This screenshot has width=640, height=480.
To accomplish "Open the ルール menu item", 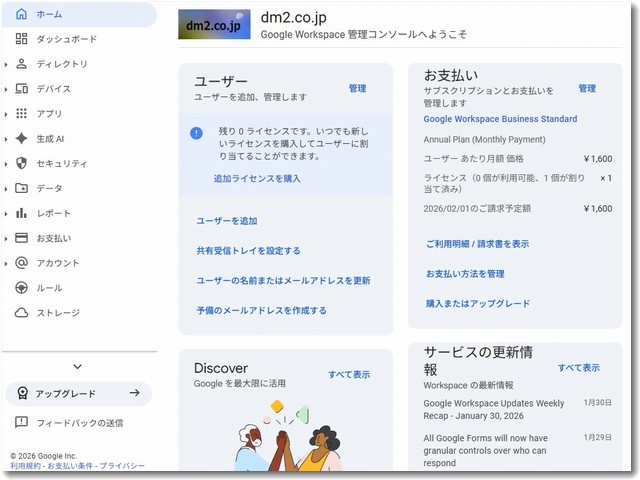I will pos(80,288).
